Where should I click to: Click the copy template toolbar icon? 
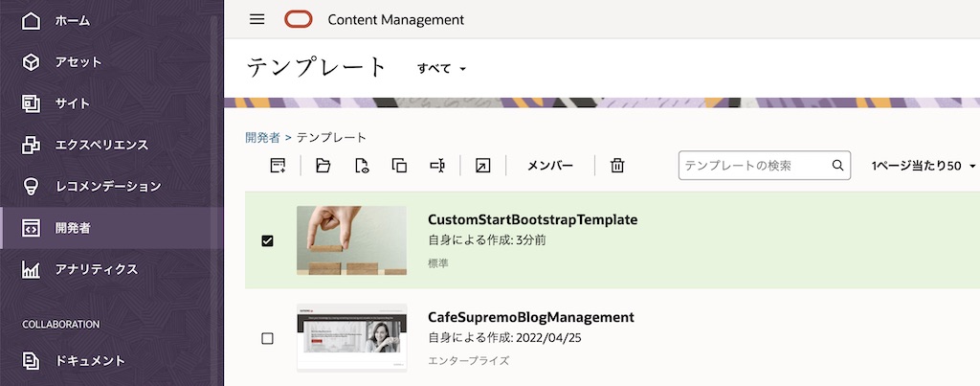399,166
